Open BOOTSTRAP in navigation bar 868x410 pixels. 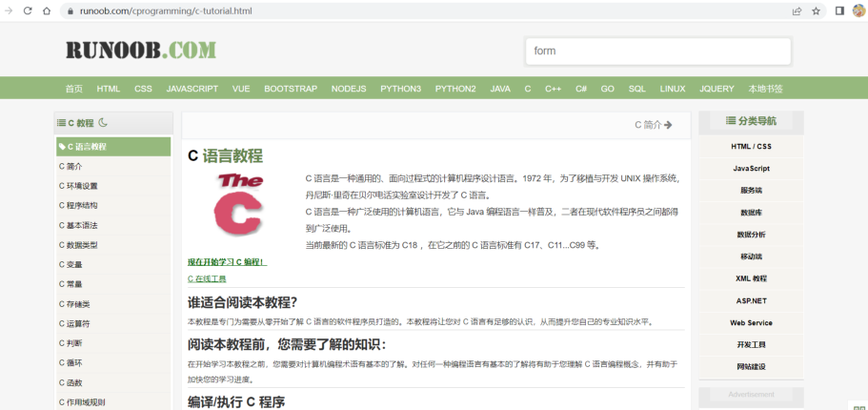click(x=291, y=89)
